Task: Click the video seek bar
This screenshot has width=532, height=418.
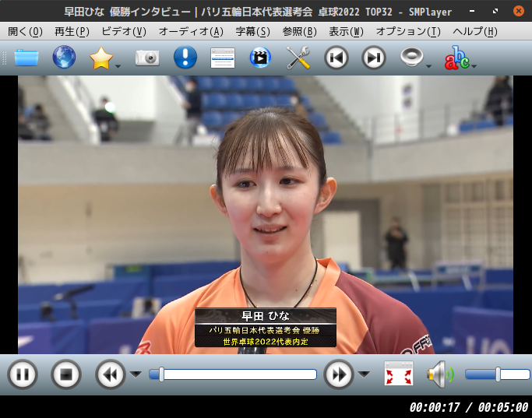Action: [x=233, y=374]
